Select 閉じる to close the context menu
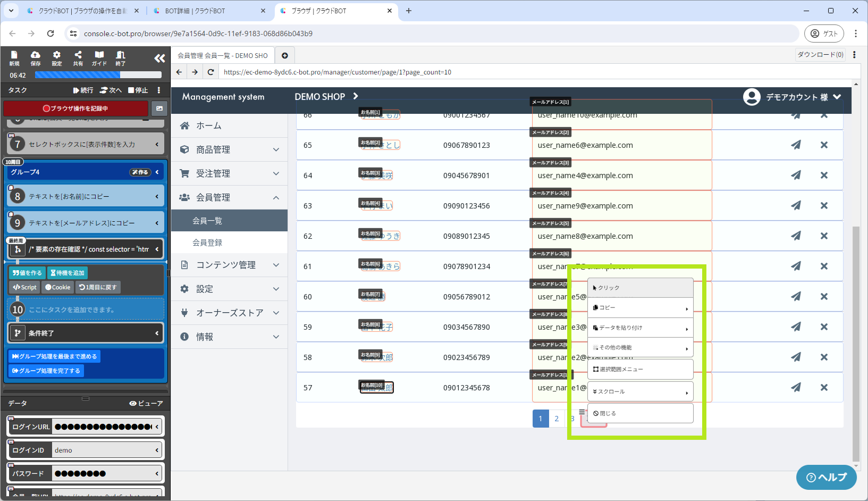Viewport: 868px width, 501px height. (641, 413)
